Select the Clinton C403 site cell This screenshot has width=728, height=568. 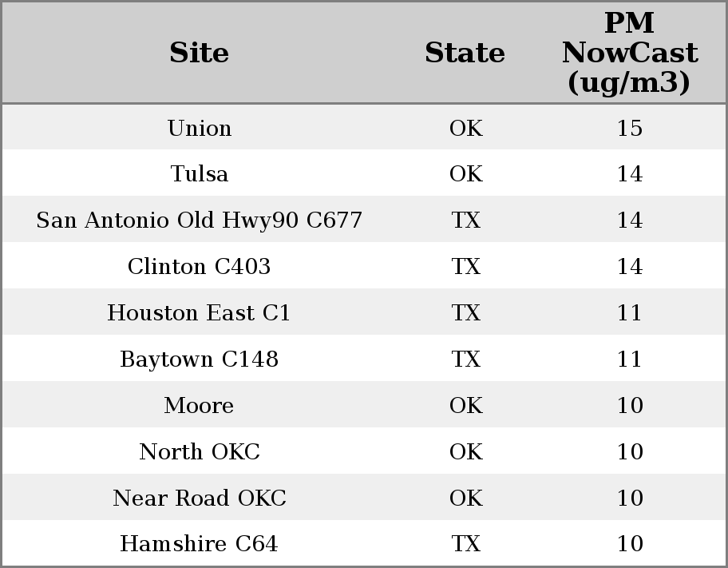tap(200, 266)
